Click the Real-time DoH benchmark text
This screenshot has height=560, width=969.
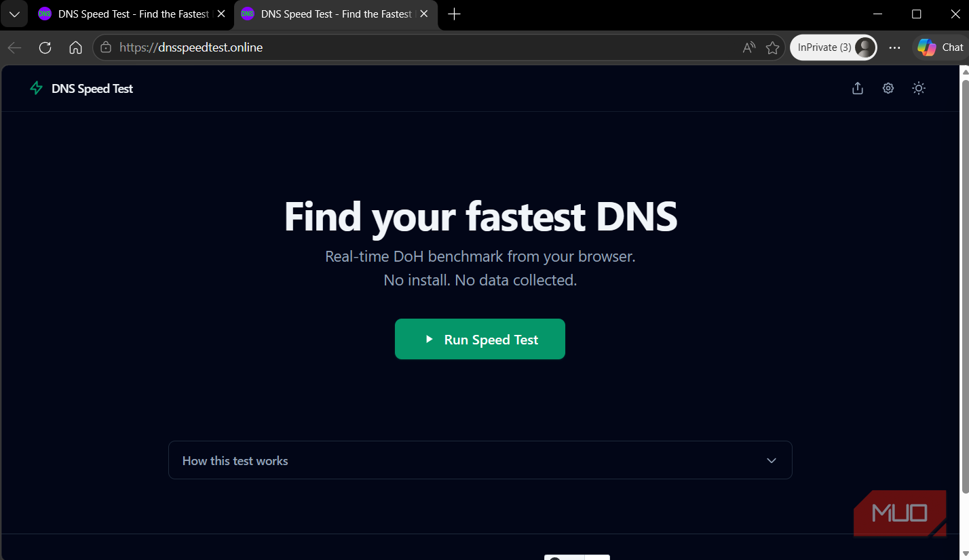click(480, 256)
